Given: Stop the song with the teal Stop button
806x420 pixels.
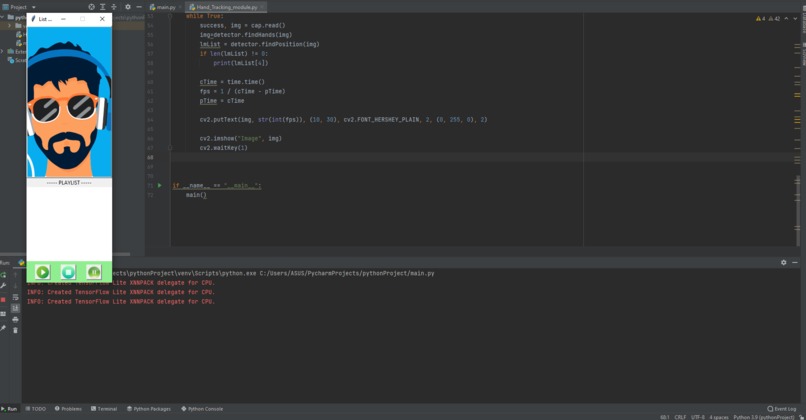Looking at the screenshot, I should (68, 272).
